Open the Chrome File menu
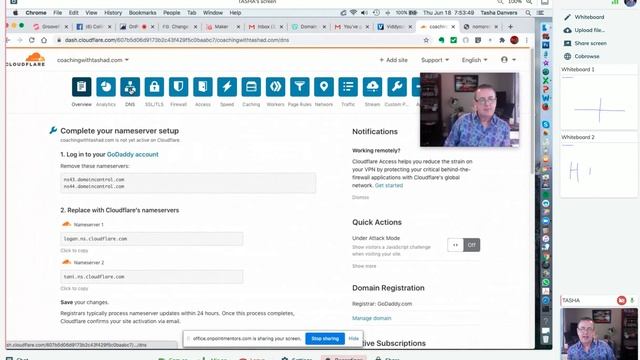Viewport: 640px width, 360px height. click(58, 13)
